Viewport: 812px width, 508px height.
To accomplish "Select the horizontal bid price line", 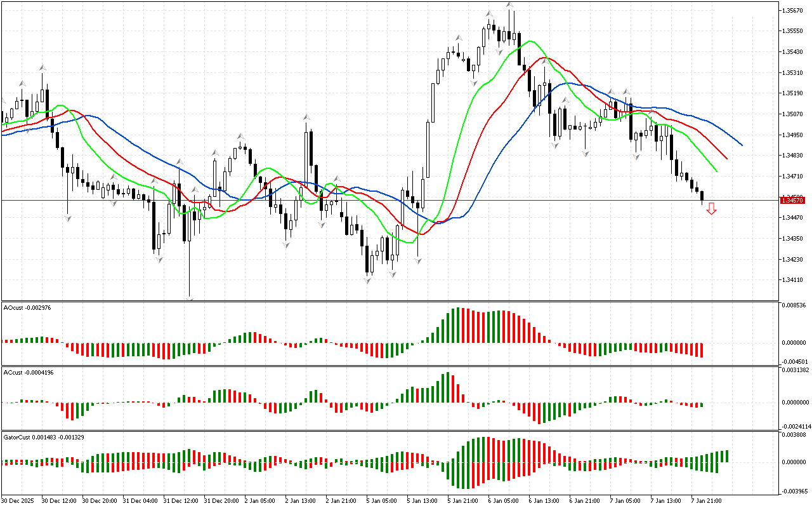I will tap(381, 201).
